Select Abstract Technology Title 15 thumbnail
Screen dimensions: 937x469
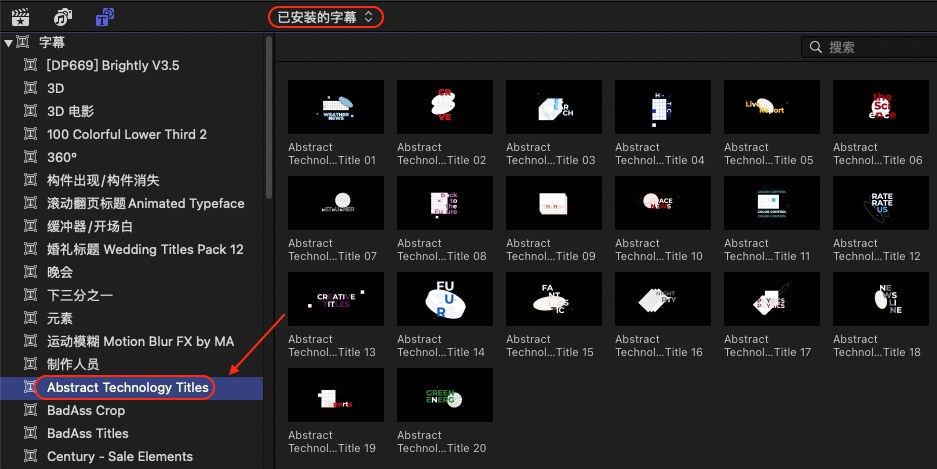pos(554,299)
